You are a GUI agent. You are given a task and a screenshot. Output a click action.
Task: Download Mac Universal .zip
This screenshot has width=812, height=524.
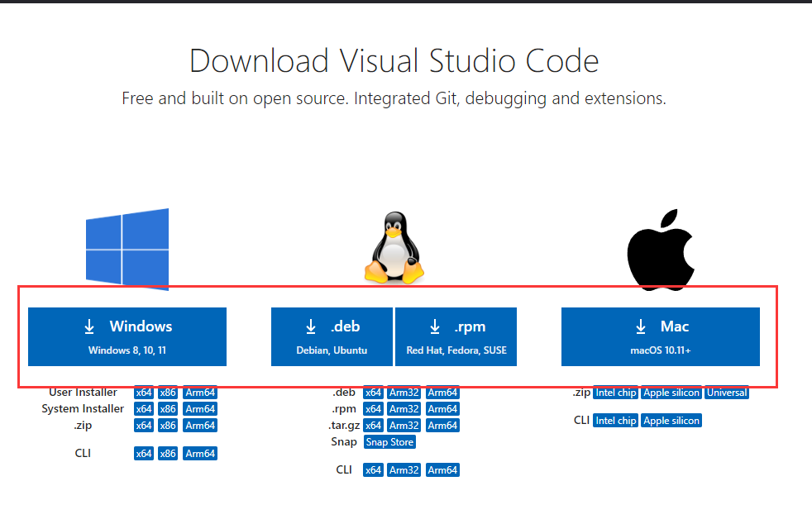(727, 393)
